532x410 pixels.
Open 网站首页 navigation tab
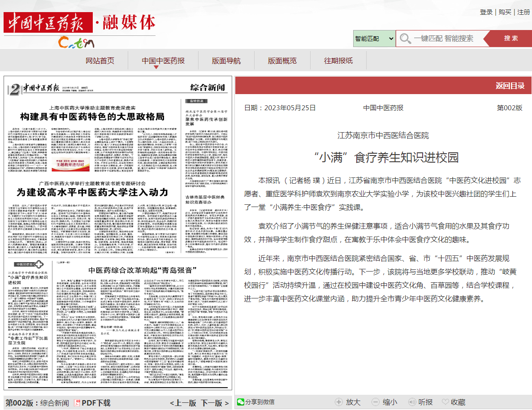click(100, 60)
